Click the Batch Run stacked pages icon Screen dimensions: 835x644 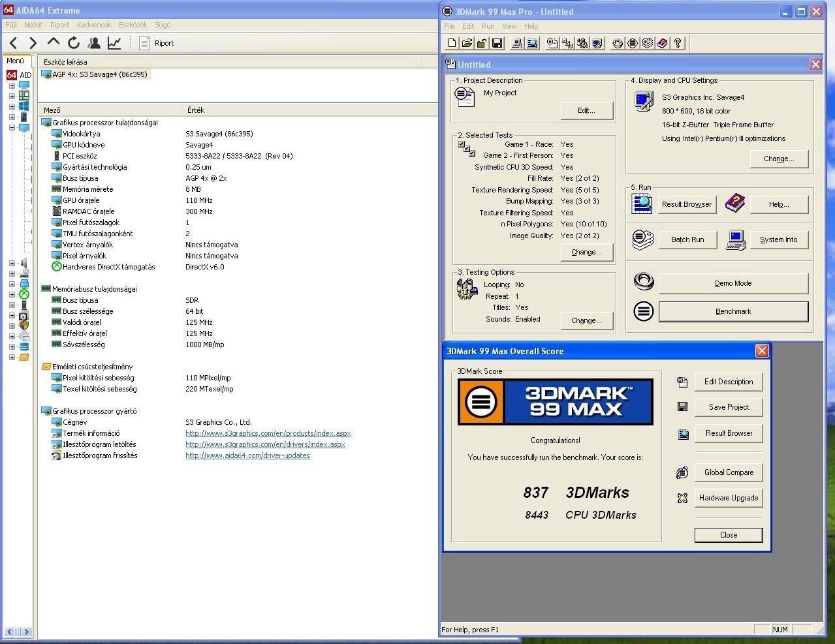tap(642, 239)
